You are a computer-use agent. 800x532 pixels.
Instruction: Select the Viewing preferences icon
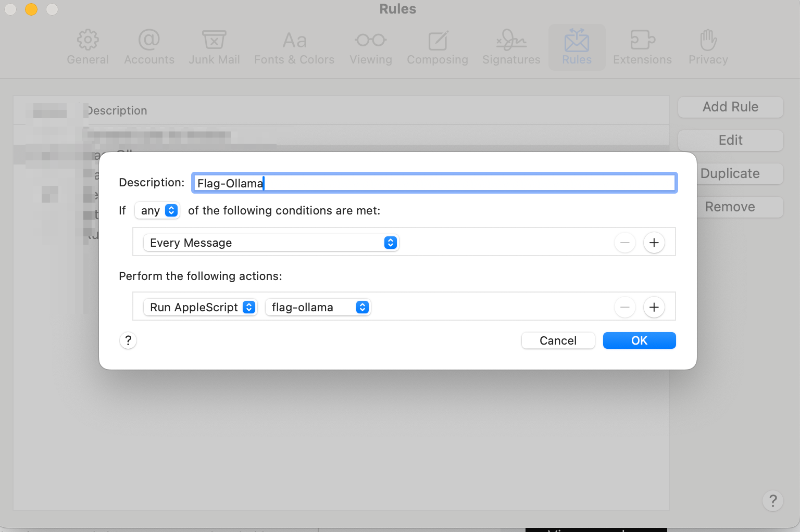pyautogui.click(x=370, y=46)
